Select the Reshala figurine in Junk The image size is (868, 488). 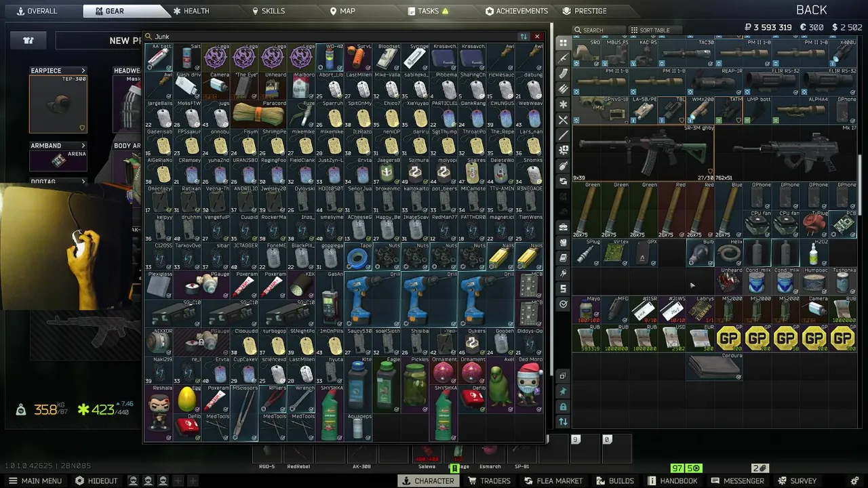pyautogui.click(x=159, y=413)
